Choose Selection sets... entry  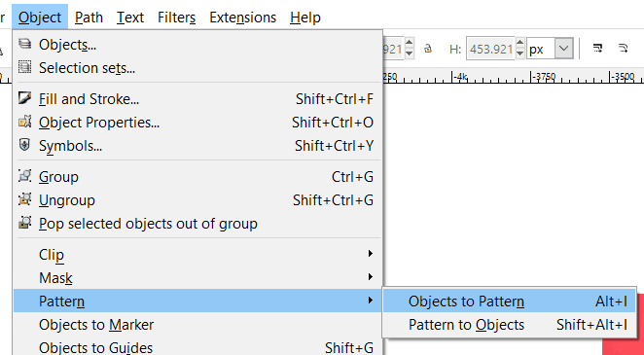point(197,68)
